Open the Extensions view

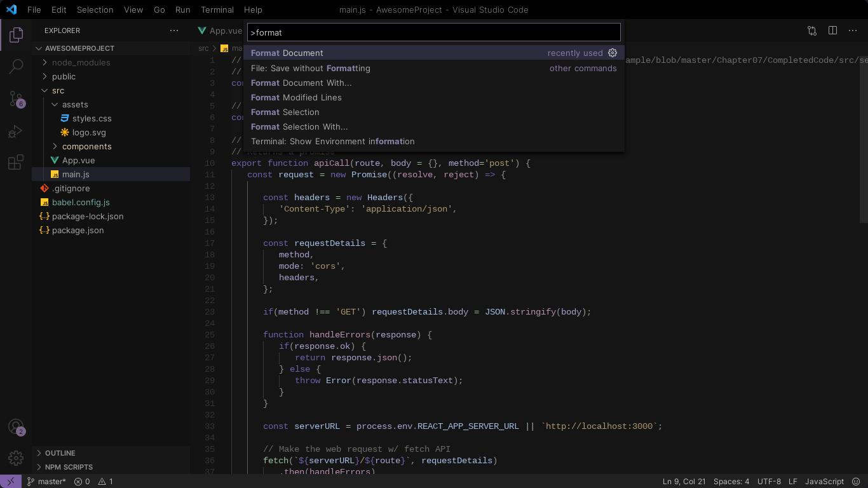(x=16, y=162)
